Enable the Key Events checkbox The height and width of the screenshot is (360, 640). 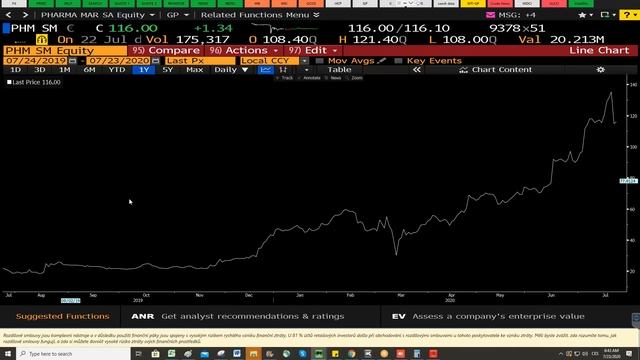398,61
